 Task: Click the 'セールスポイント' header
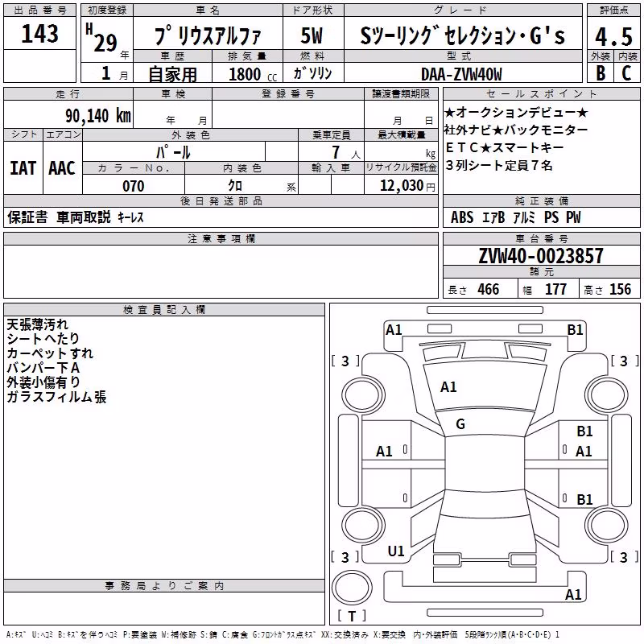click(x=541, y=93)
